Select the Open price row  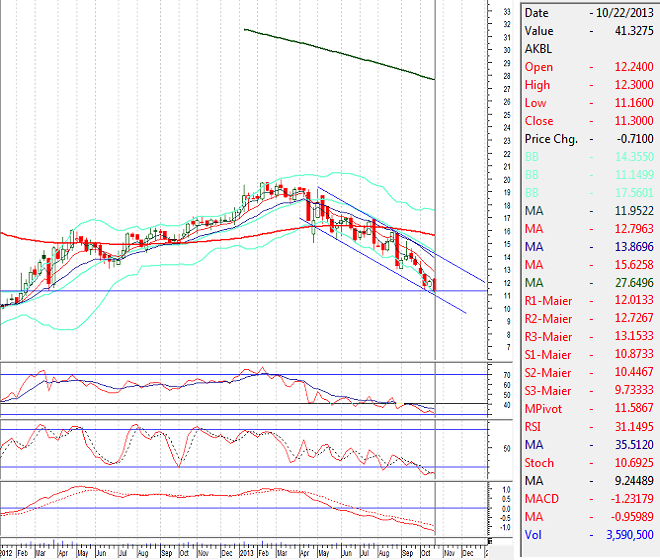coord(590,67)
